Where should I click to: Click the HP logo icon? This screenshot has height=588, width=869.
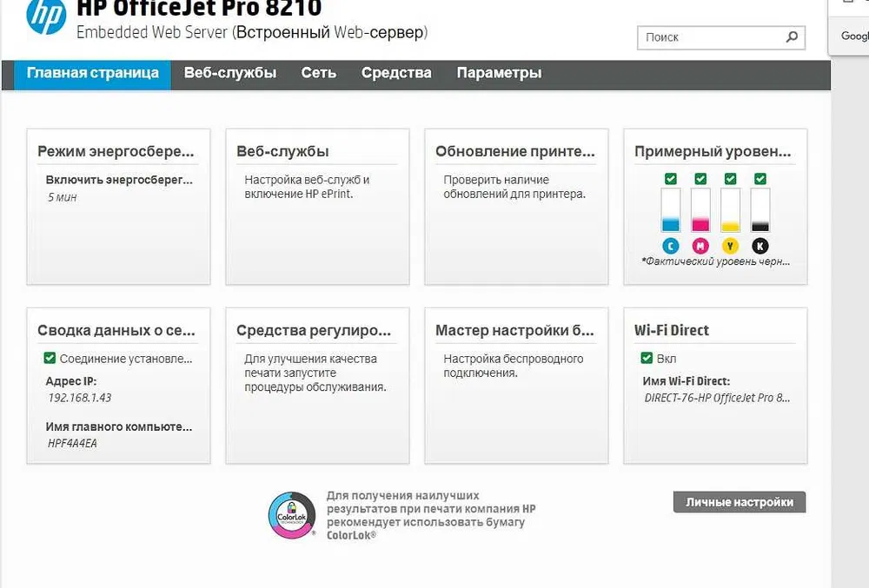(x=46, y=15)
